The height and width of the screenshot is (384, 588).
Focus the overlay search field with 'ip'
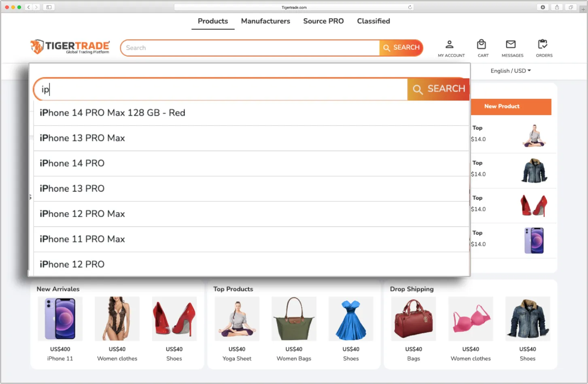point(221,89)
